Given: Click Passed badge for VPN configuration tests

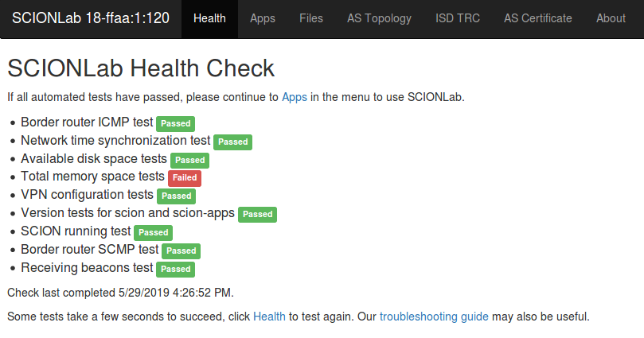Looking at the screenshot, I should coord(176,196).
